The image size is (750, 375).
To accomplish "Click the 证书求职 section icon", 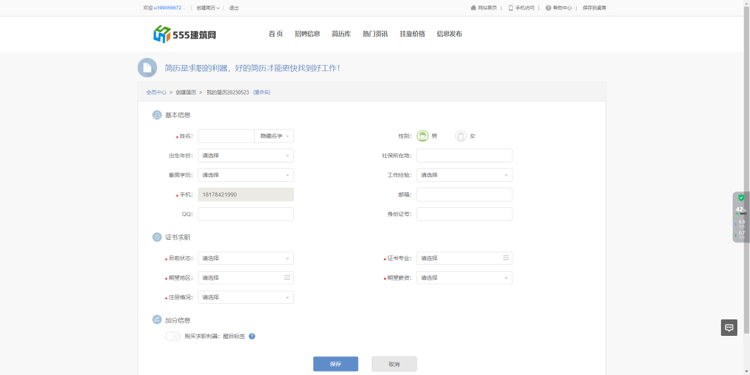I will click(157, 237).
